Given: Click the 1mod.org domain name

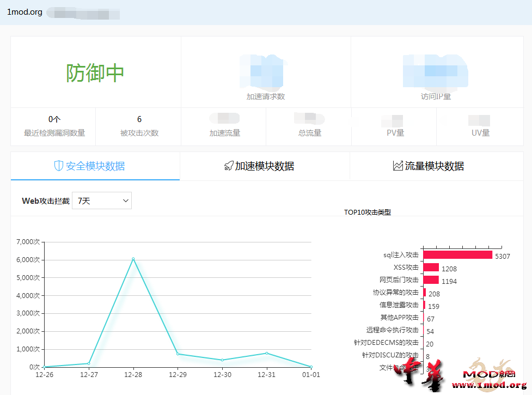Looking at the screenshot, I should (24, 12).
